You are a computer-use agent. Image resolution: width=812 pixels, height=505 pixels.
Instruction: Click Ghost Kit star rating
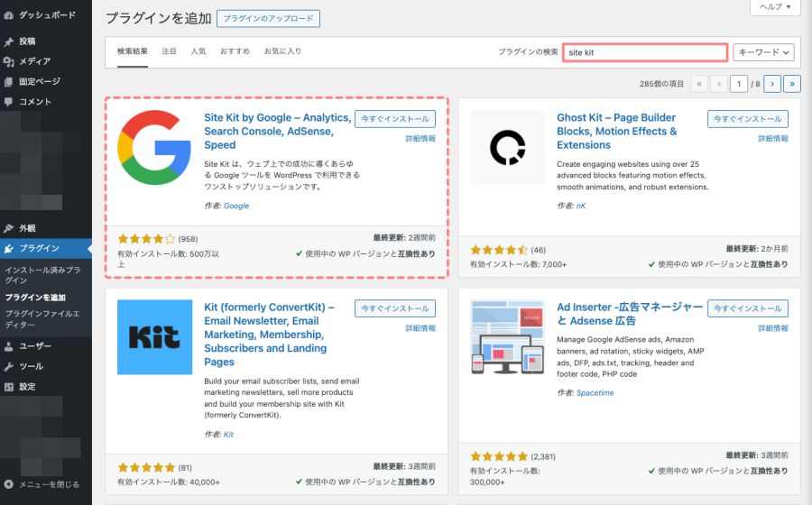499,250
